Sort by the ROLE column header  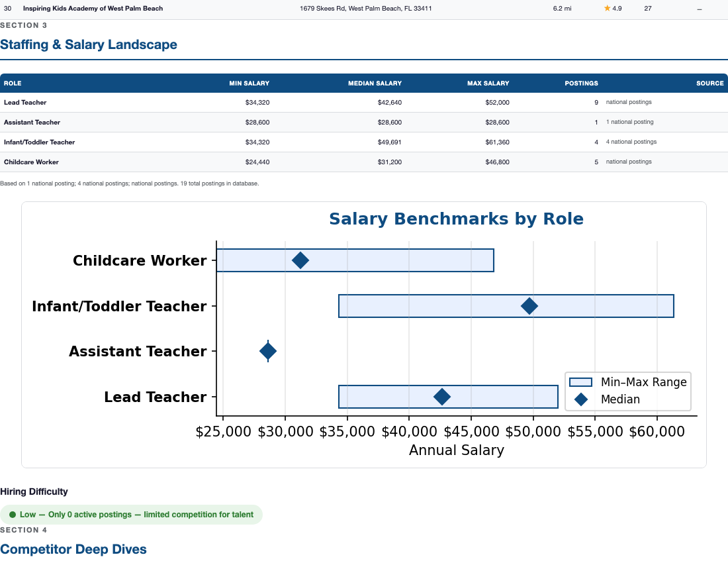coord(11,83)
